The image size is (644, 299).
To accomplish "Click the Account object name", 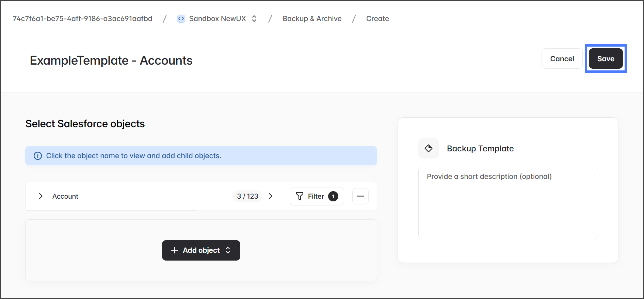I will [x=65, y=196].
